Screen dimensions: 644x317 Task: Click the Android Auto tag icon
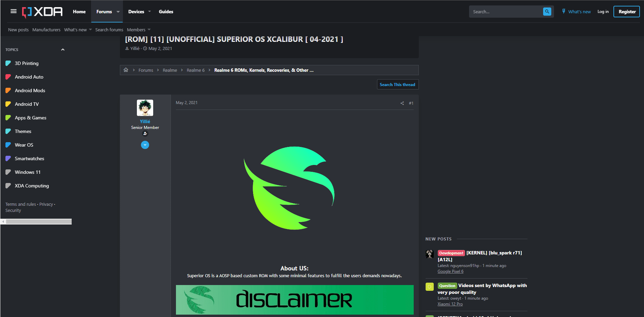8,77
